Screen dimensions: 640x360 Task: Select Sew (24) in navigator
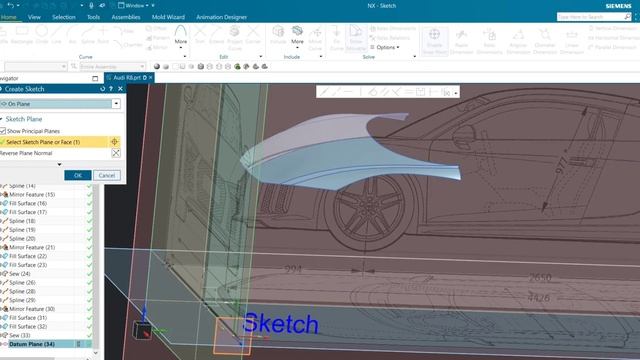pyautogui.click(x=20, y=274)
